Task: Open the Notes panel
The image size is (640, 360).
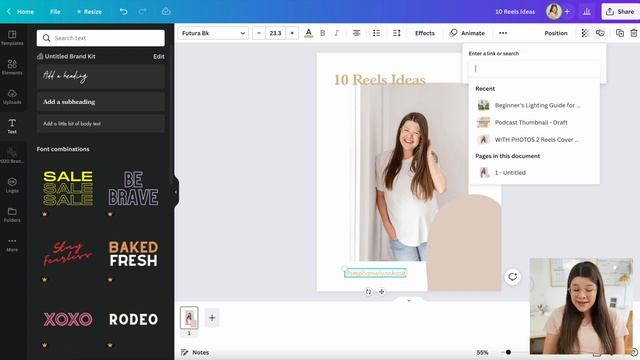Action: [x=195, y=352]
